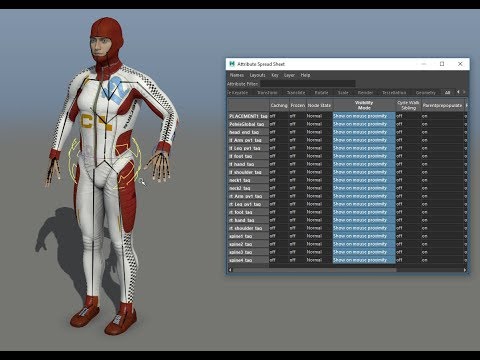Switch to the Tessellation tab
The height and width of the screenshot is (360, 480).
pyautogui.click(x=394, y=93)
